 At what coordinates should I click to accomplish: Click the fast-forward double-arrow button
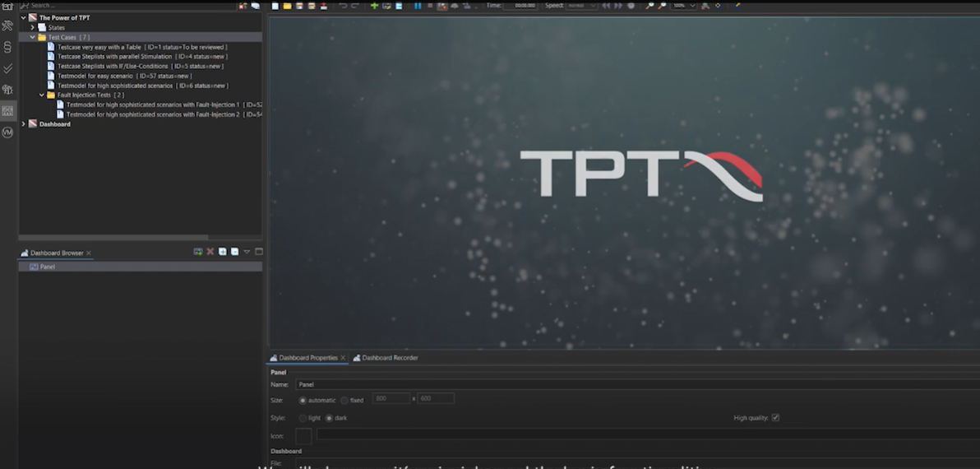(618, 6)
